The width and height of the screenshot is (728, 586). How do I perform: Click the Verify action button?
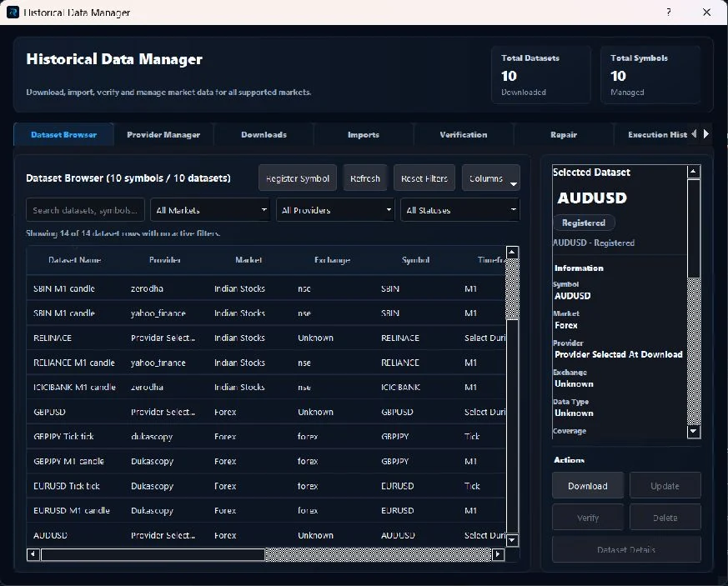pyautogui.click(x=588, y=518)
